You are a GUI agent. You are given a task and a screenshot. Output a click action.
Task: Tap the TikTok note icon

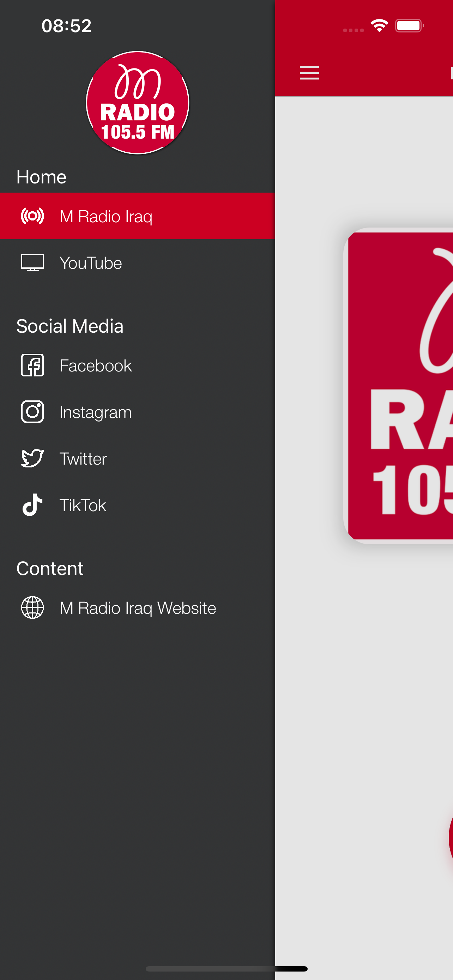32,505
